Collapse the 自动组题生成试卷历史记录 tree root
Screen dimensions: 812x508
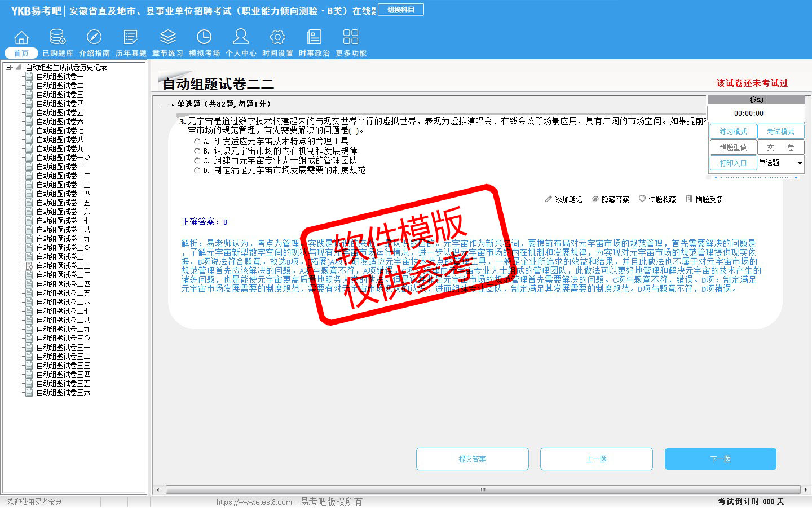[8, 67]
